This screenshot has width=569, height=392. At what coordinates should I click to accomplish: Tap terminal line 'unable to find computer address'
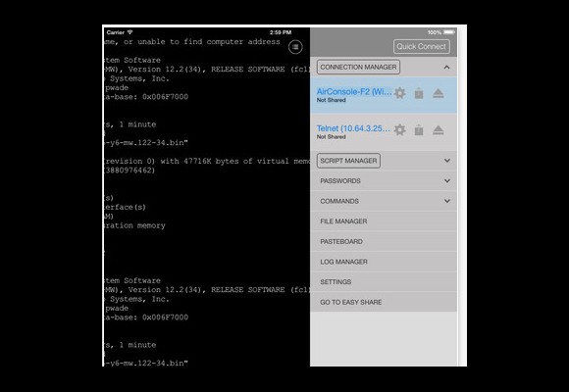(192, 42)
